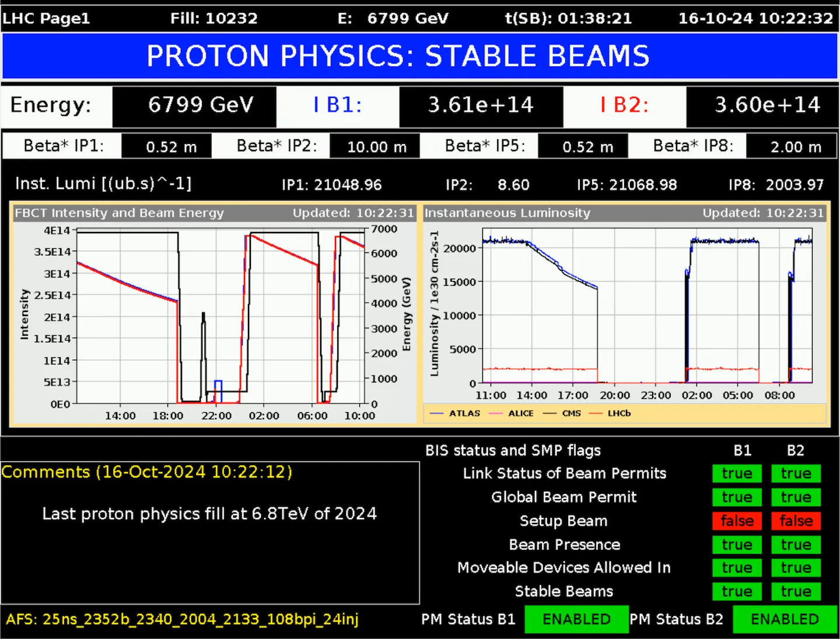Click Setup Beam B2 false flag
Image resolution: width=840 pixels, height=639 pixels.
[x=796, y=521]
